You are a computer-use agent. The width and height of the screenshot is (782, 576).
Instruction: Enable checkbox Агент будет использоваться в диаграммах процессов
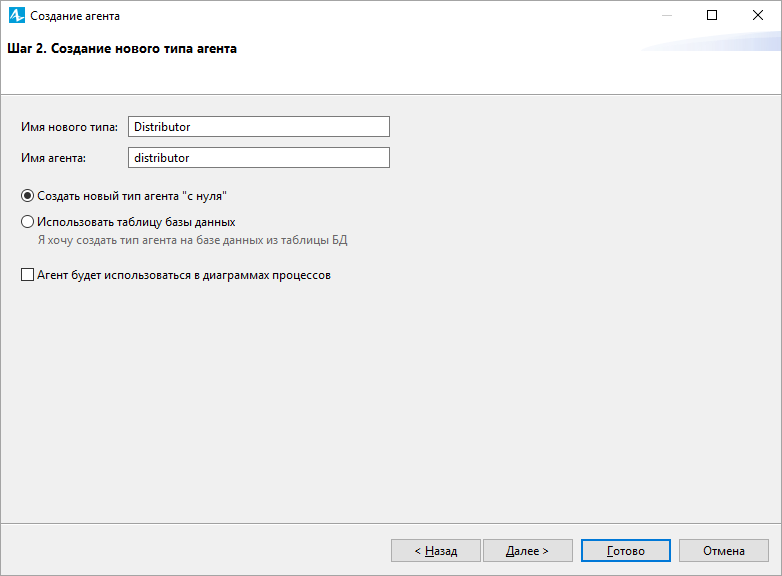point(27,275)
